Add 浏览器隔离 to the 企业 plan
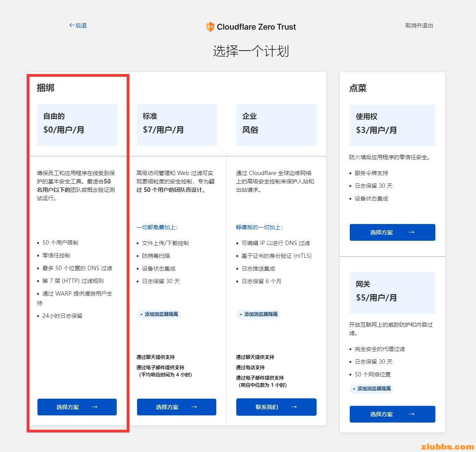 click(x=259, y=314)
